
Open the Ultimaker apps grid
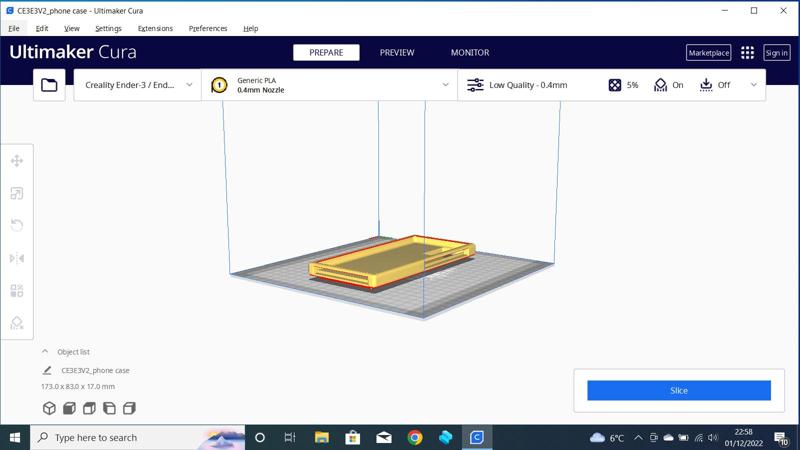point(747,53)
